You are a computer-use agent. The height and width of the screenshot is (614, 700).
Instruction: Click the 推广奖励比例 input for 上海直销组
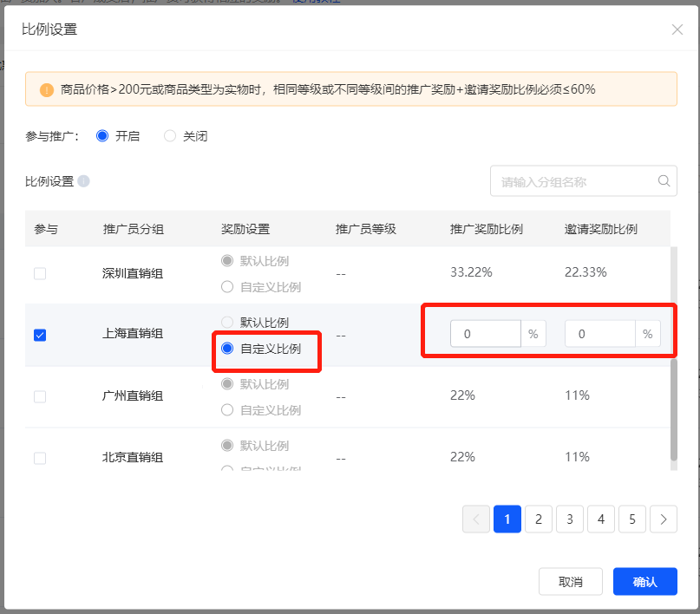pyautogui.click(x=485, y=334)
